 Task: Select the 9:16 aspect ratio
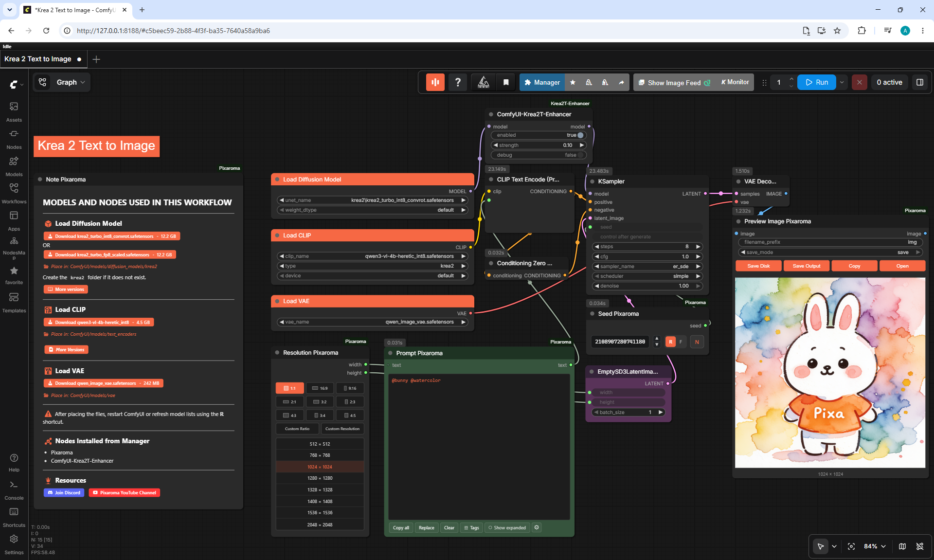tap(350, 388)
